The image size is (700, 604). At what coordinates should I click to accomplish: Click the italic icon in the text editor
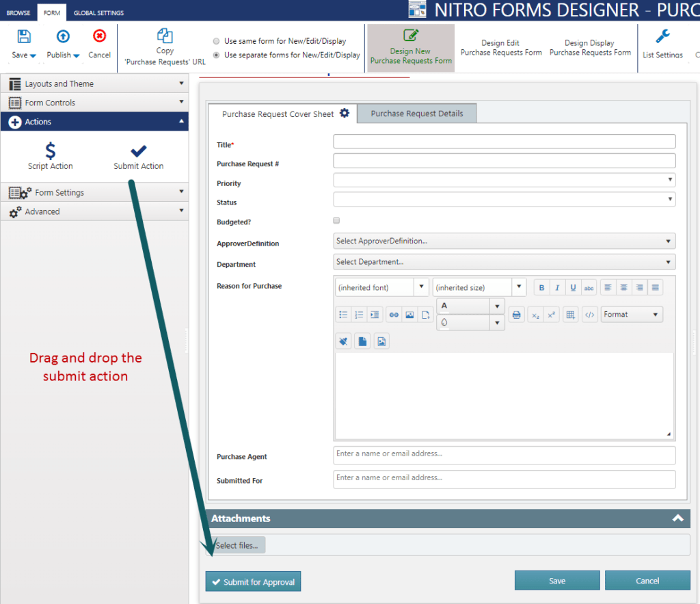(557, 287)
